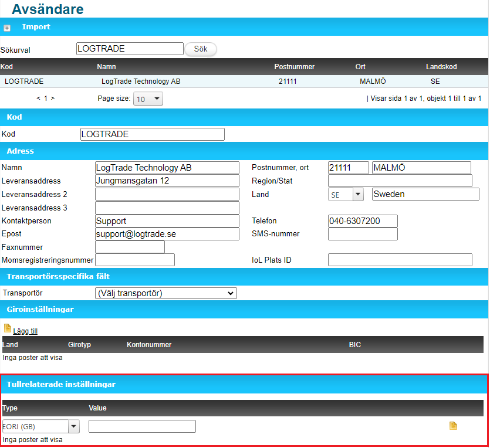
Task: Click the Lägg till link
Action: click(x=25, y=331)
